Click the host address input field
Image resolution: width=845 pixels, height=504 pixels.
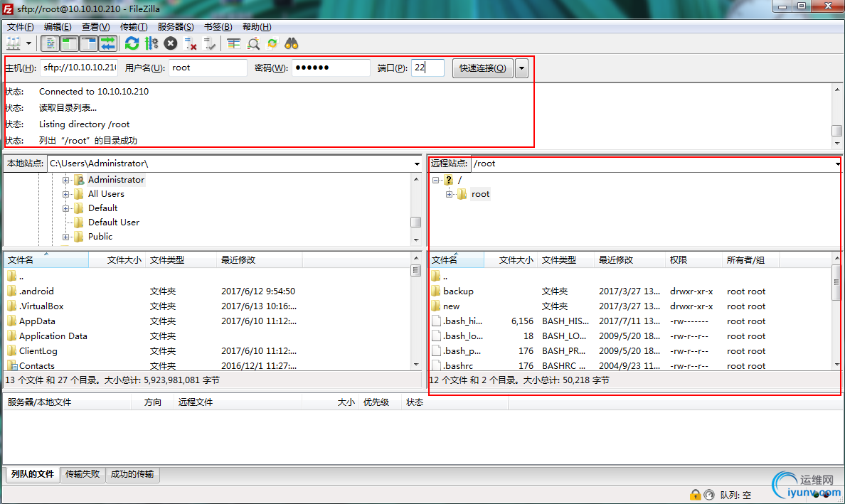[x=79, y=68]
